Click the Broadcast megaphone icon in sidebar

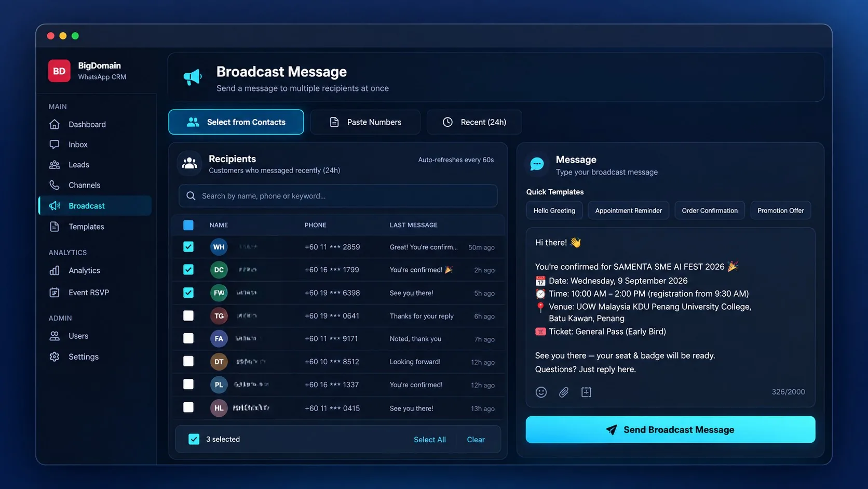(x=55, y=206)
